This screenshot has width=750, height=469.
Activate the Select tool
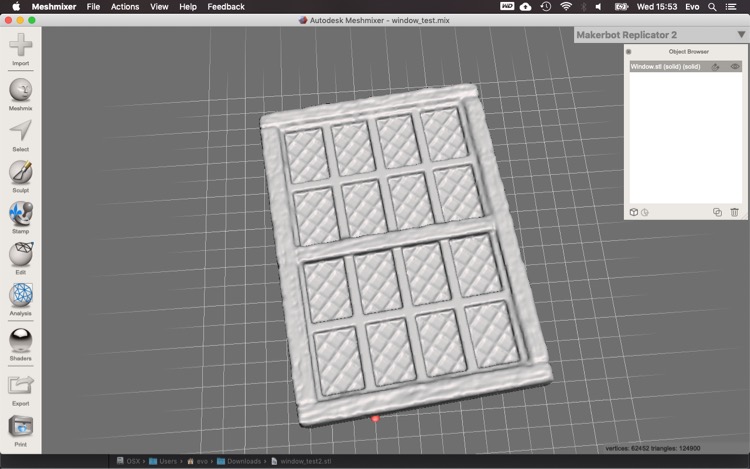[21, 136]
